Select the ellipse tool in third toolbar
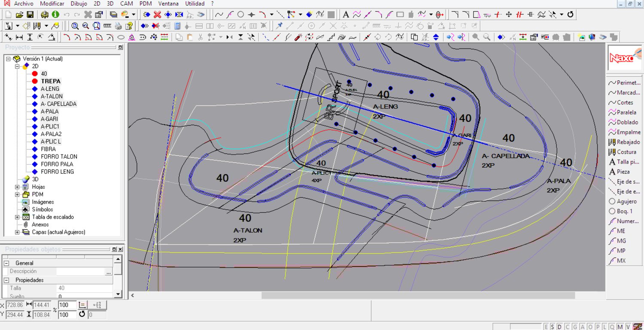This screenshot has width=644, height=330. 121,37
